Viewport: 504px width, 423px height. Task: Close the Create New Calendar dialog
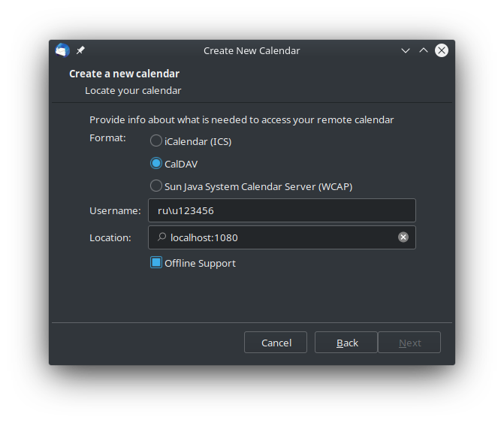tap(442, 50)
